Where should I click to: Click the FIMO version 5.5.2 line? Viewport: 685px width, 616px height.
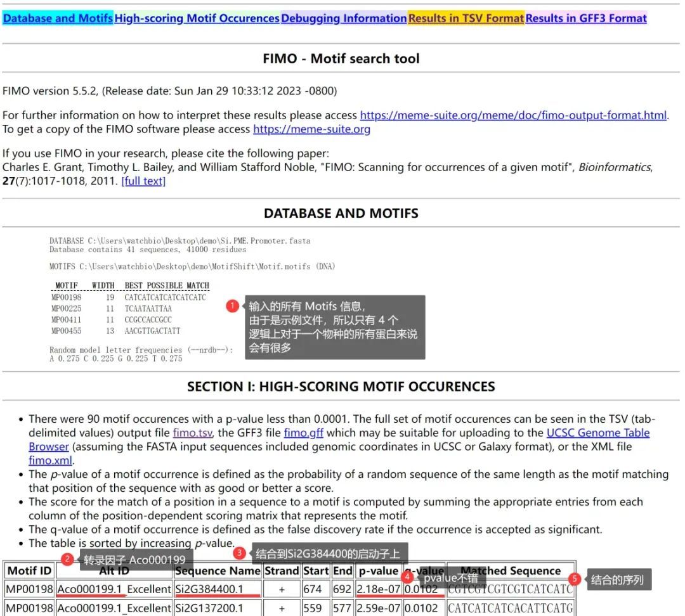[169, 91]
